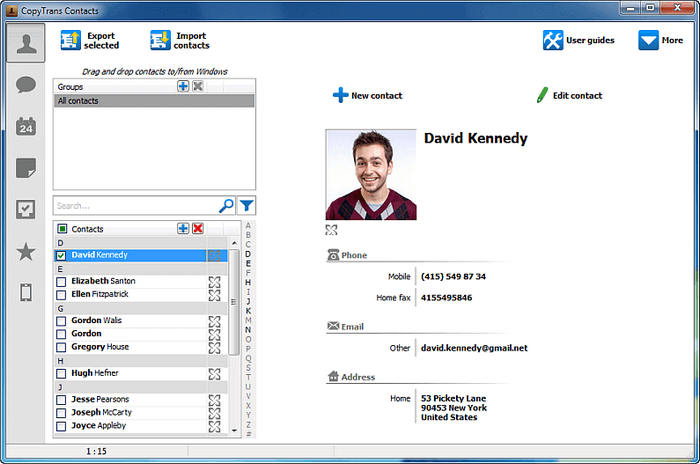Open the Notes section in the sidebar
This screenshot has width=700, height=464.
26,168
